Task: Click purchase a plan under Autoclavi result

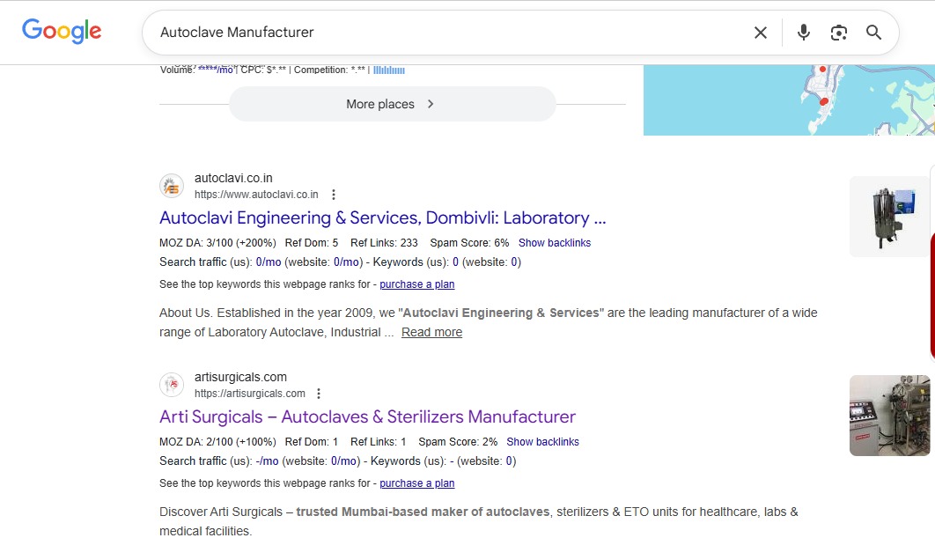Action: click(416, 284)
